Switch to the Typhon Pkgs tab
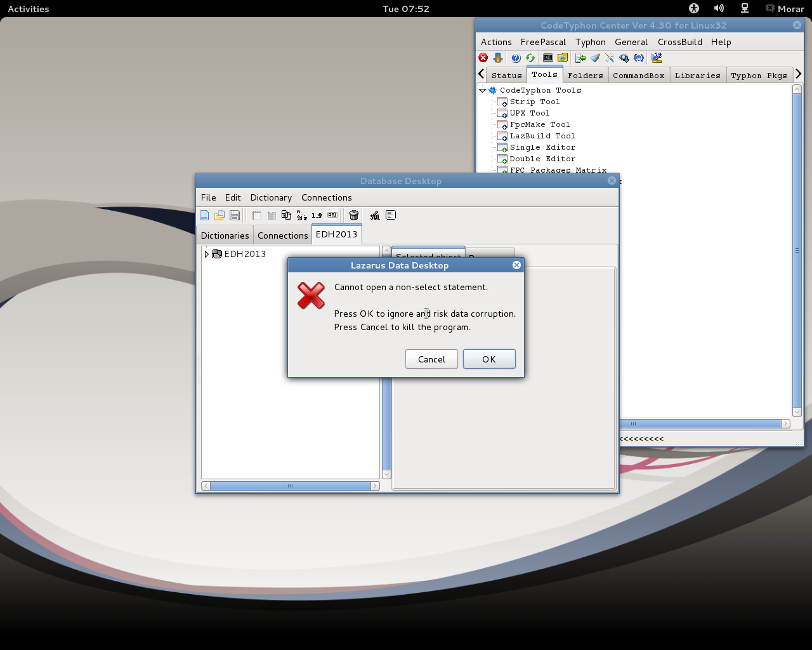This screenshot has width=812, height=650. (759, 76)
